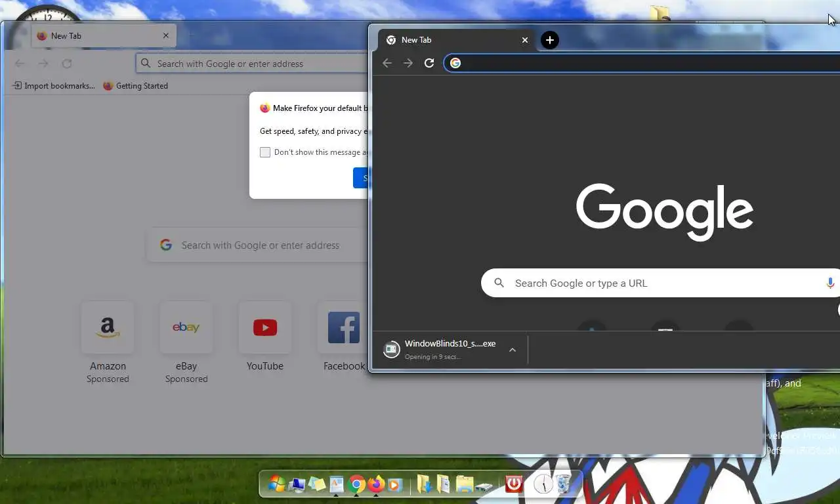
Task: Tick "Don't show this message" checkbox in Firefox
Action: click(x=265, y=152)
